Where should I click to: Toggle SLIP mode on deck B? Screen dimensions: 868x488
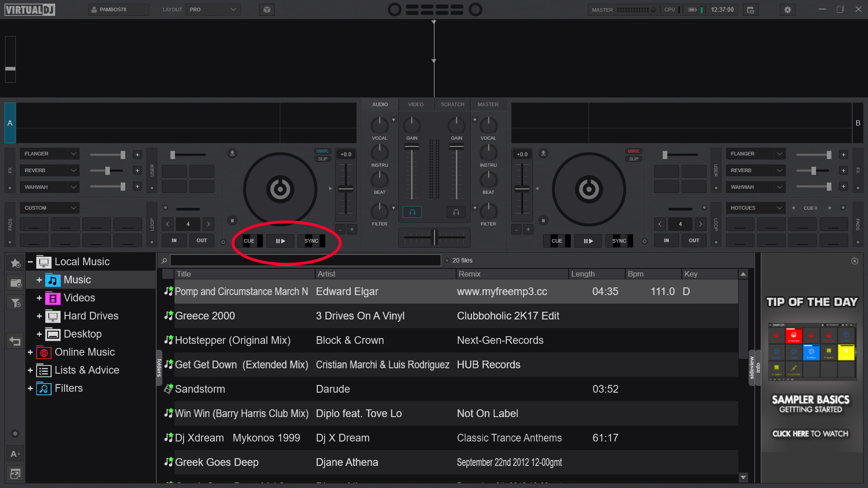[633, 159]
